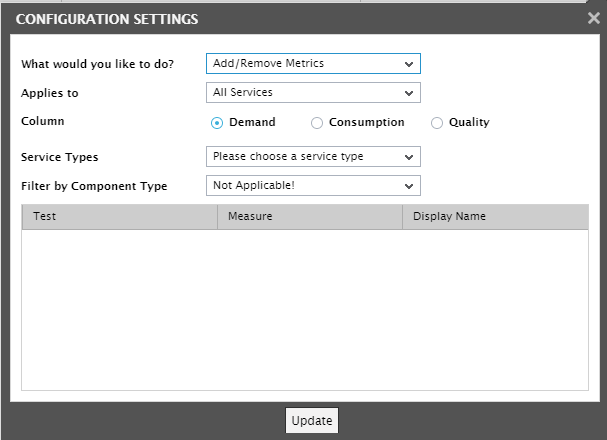
Task: Open the Filter by Component Type dropdown
Action: click(x=313, y=185)
